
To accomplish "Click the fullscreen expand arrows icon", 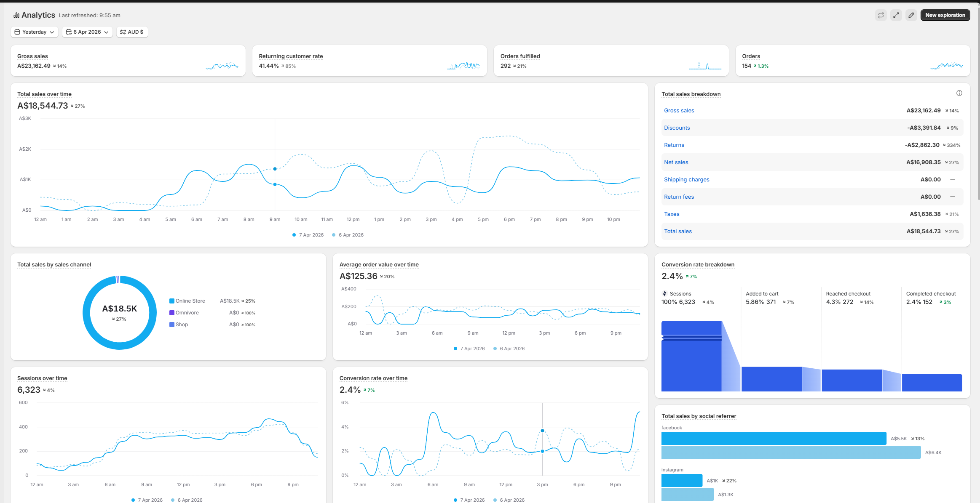I will [x=896, y=15].
